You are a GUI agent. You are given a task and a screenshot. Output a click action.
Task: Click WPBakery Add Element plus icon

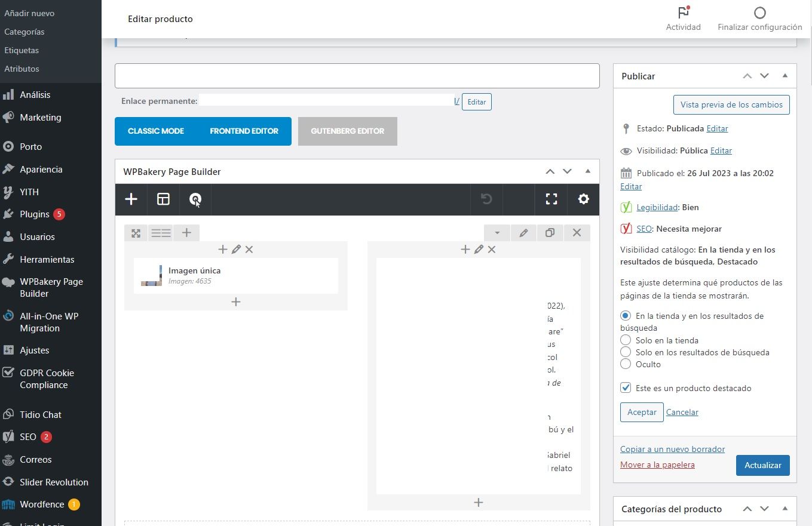(131, 199)
